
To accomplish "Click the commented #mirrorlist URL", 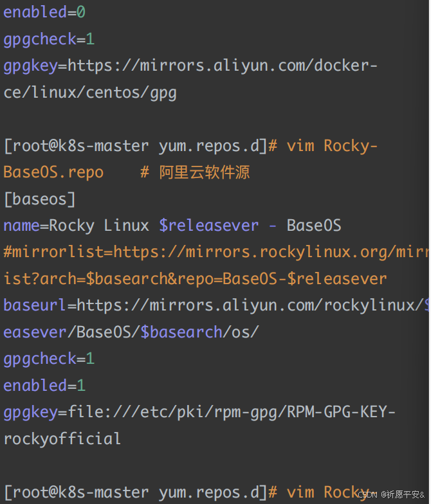I will pos(216,252).
